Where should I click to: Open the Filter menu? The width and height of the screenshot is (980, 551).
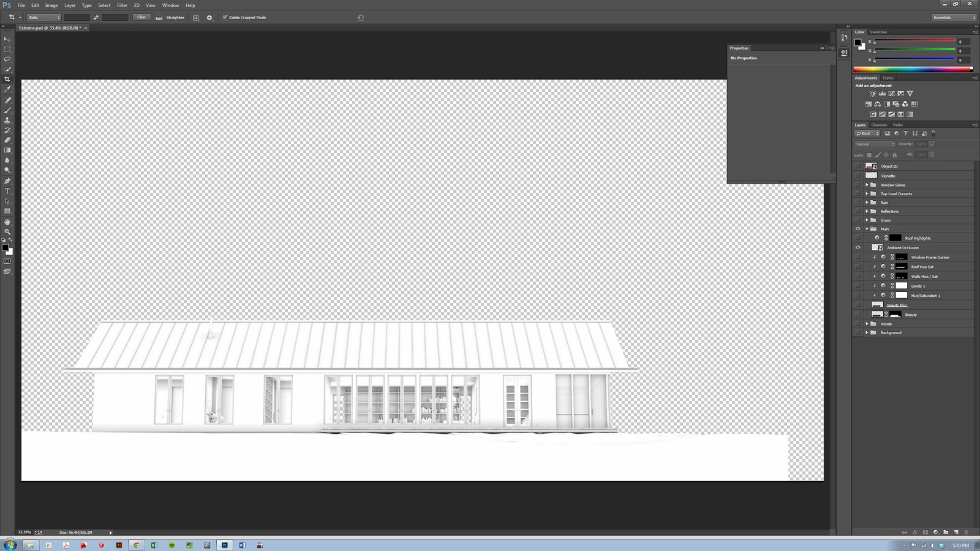coord(122,5)
